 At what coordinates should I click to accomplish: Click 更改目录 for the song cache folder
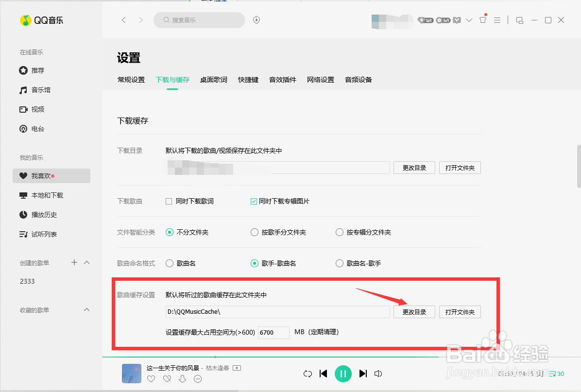coord(414,312)
